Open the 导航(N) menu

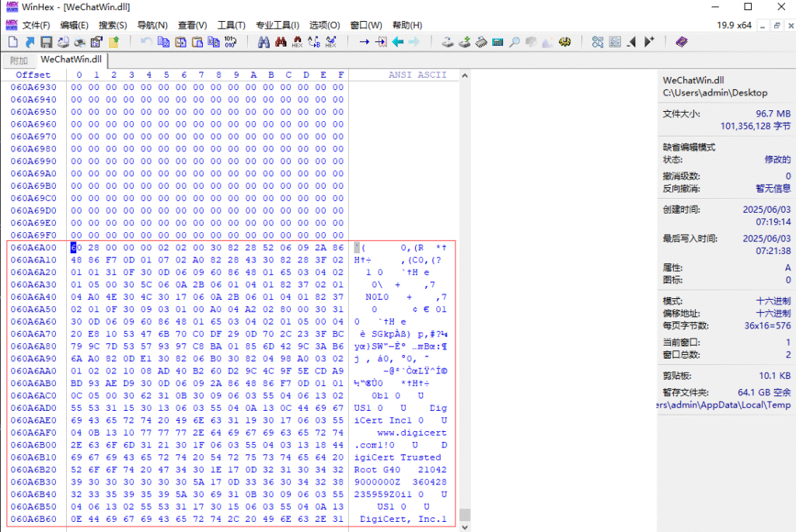tap(152, 26)
